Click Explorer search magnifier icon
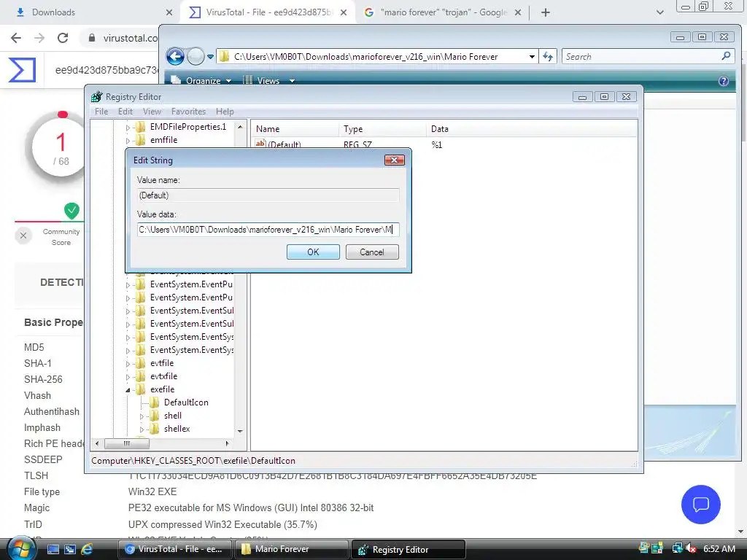 point(726,56)
